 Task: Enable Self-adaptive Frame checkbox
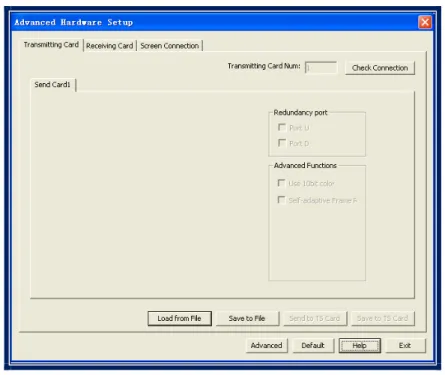[x=282, y=200]
